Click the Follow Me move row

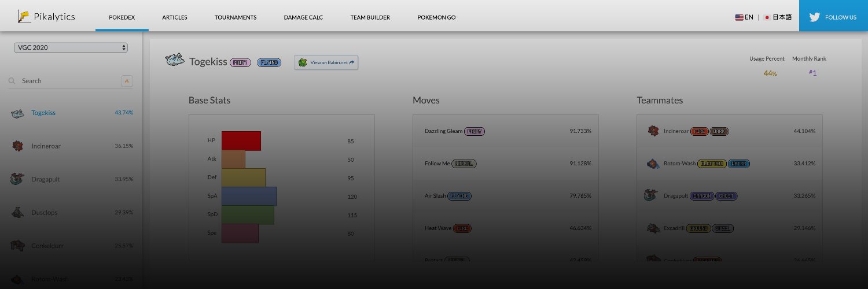506,164
